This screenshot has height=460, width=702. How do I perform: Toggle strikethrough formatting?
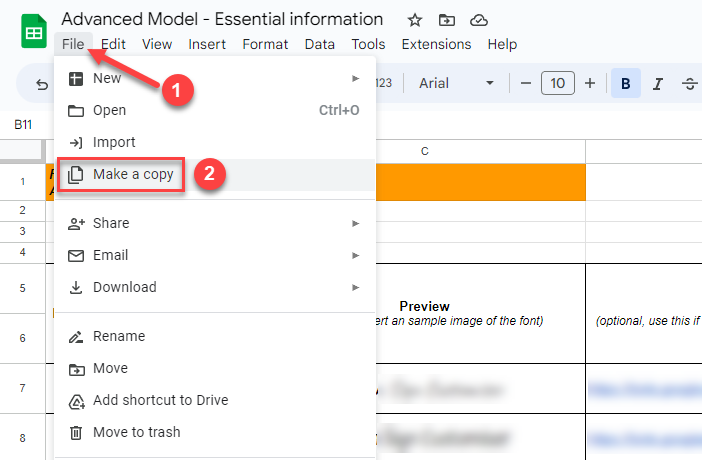click(x=689, y=83)
